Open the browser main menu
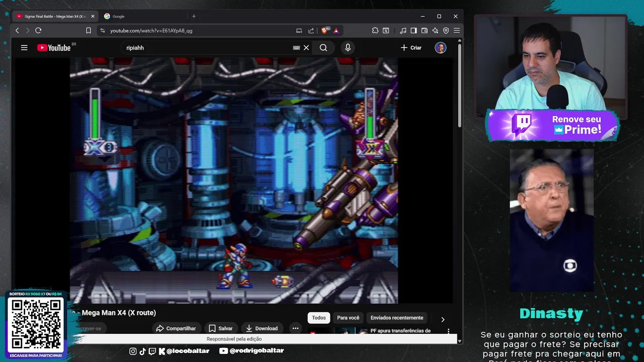Viewport: 644px width, 362px height. click(x=457, y=31)
